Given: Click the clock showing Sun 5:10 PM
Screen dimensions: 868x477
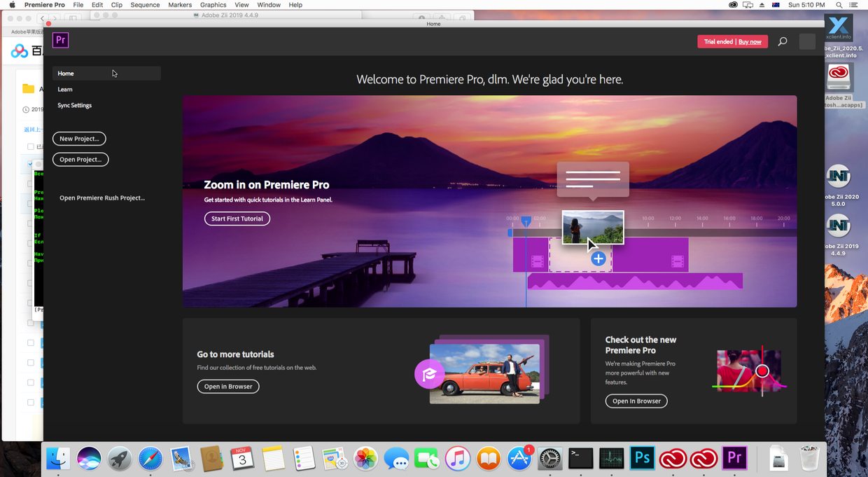Looking at the screenshot, I should click(x=806, y=5).
